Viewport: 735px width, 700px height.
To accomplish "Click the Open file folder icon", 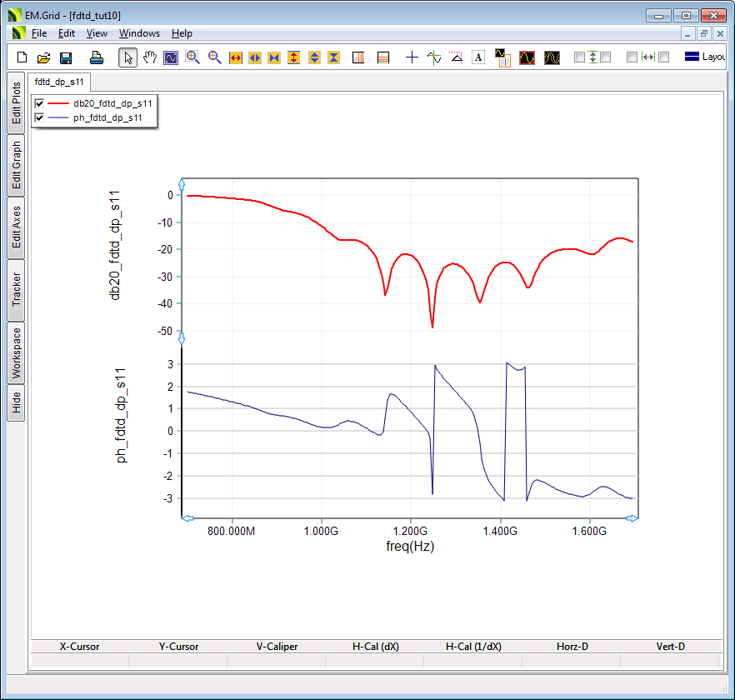I will (x=43, y=57).
